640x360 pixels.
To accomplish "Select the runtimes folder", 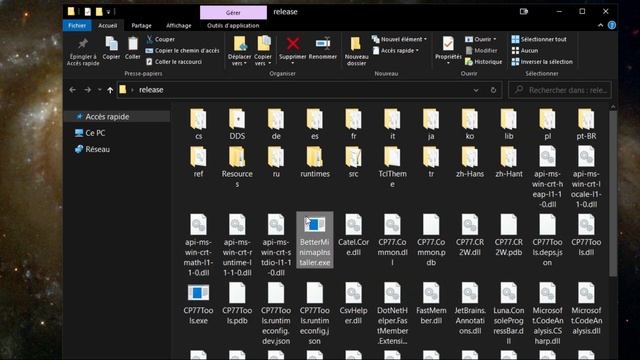I will pos(315,162).
